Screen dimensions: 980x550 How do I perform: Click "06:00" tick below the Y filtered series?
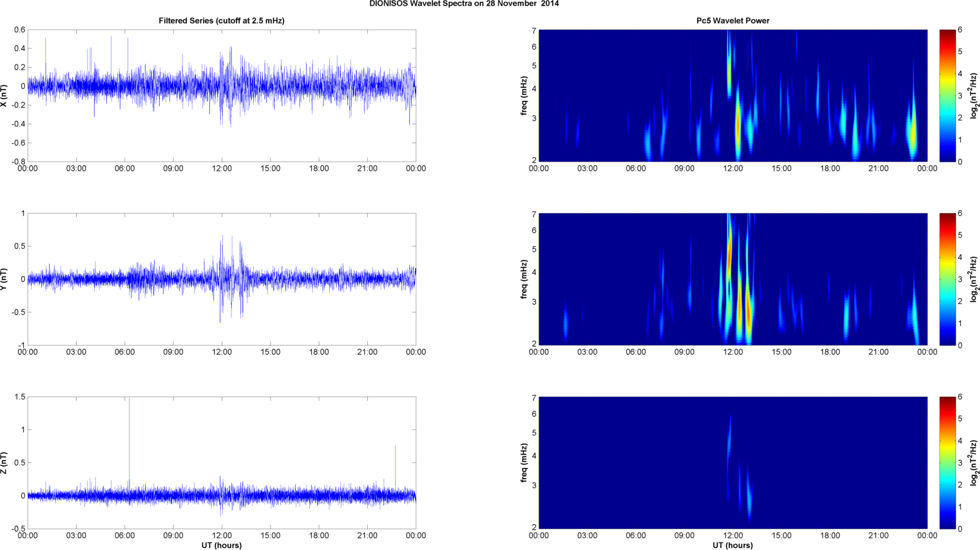click(x=125, y=352)
